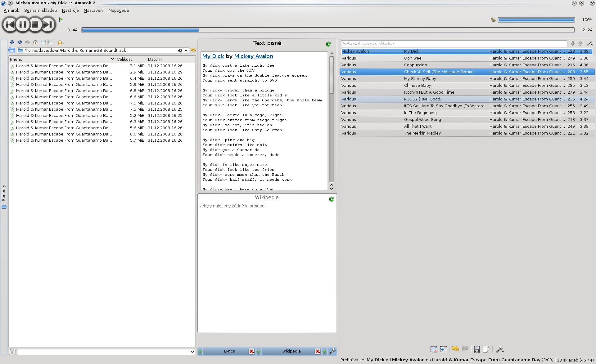Select the Gospel Weed Song track

(x=467, y=120)
